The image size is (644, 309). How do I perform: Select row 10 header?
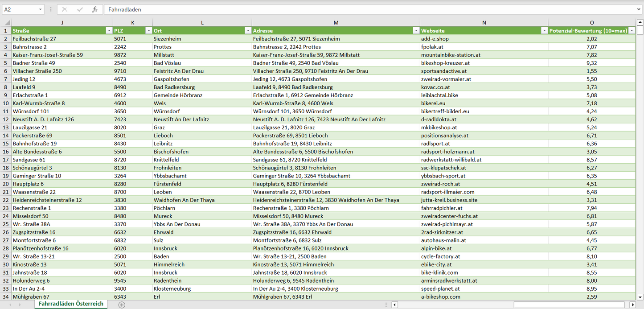pos(6,103)
